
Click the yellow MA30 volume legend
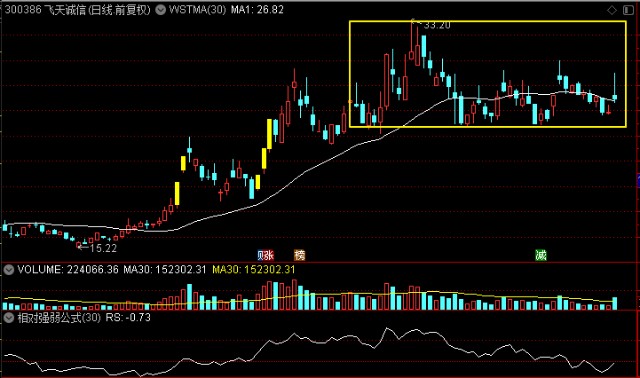tap(253, 269)
